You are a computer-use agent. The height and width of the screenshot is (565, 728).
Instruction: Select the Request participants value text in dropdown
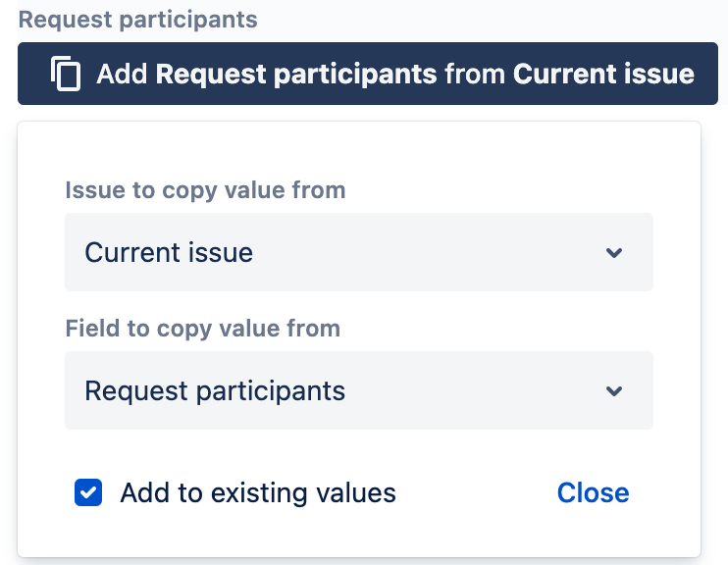(x=215, y=391)
